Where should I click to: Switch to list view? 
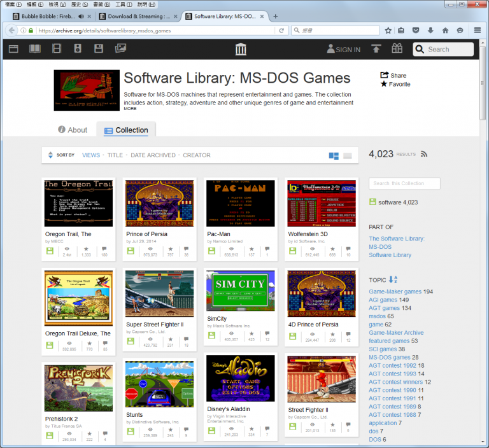pos(348,156)
